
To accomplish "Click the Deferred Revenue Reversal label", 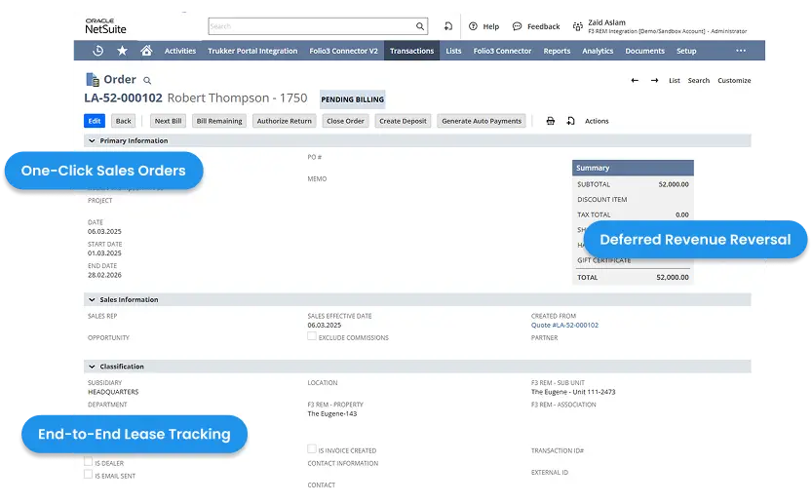I will (695, 239).
